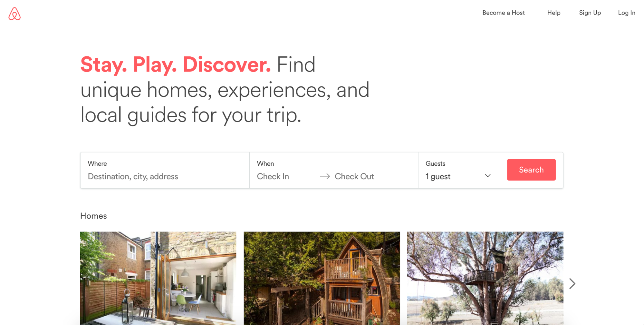Expand the Guests dropdown arrow
This screenshot has height=325, width=644.
click(488, 176)
